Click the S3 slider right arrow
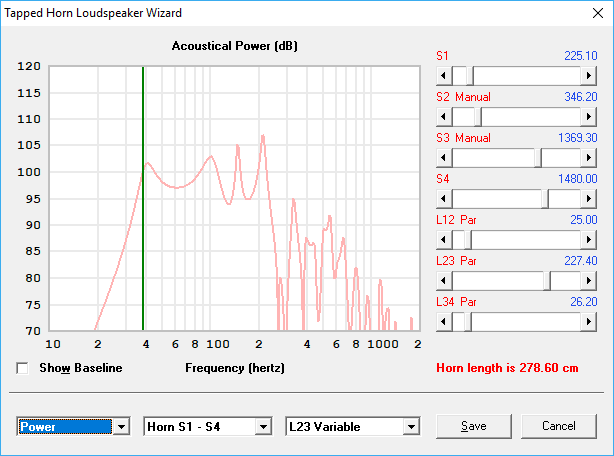The image size is (614, 456). [589, 158]
